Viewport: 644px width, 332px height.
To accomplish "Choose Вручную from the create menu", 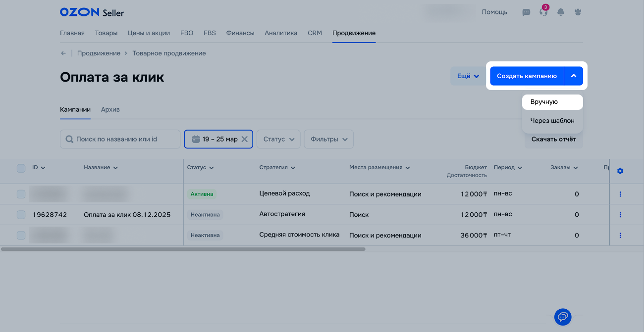I will (x=552, y=102).
